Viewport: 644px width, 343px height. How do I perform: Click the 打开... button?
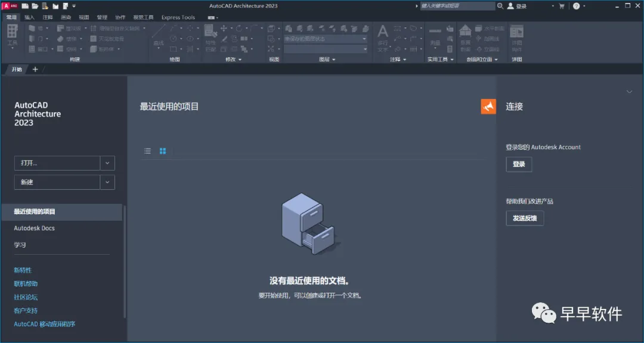57,163
